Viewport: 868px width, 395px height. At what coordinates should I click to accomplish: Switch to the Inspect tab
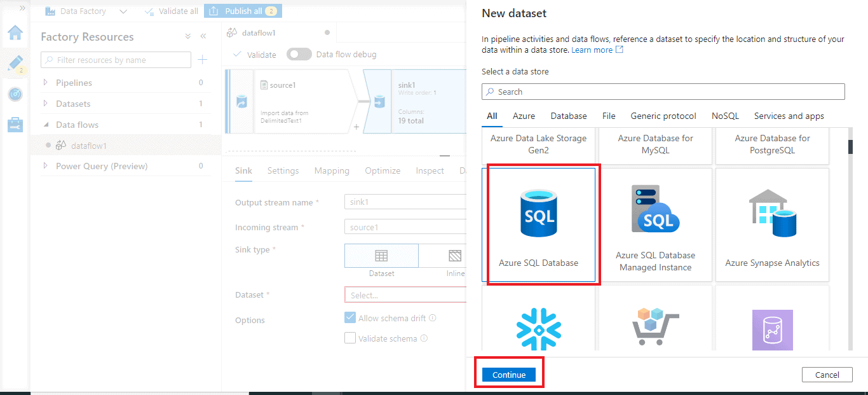click(x=430, y=170)
